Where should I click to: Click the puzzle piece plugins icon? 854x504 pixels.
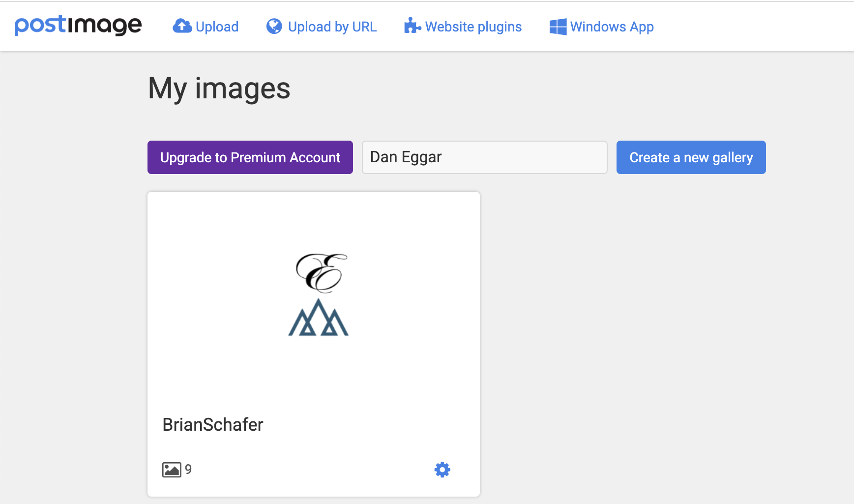pos(412,26)
